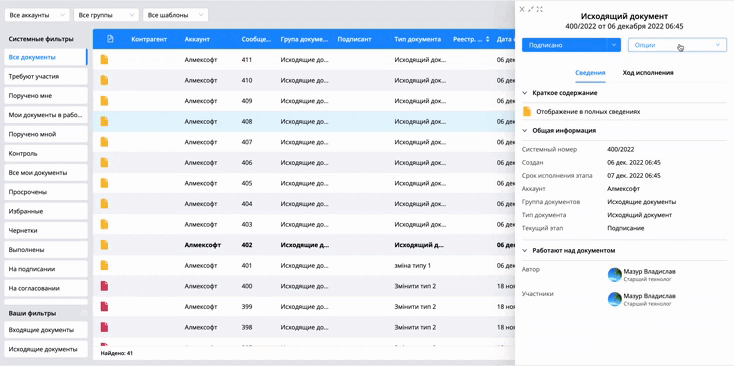
Task: Click the red file icon in row 400
Action: click(104, 286)
